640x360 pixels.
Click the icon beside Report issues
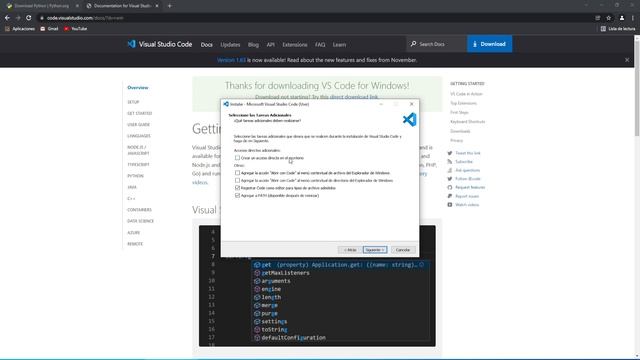pyautogui.click(x=450, y=196)
